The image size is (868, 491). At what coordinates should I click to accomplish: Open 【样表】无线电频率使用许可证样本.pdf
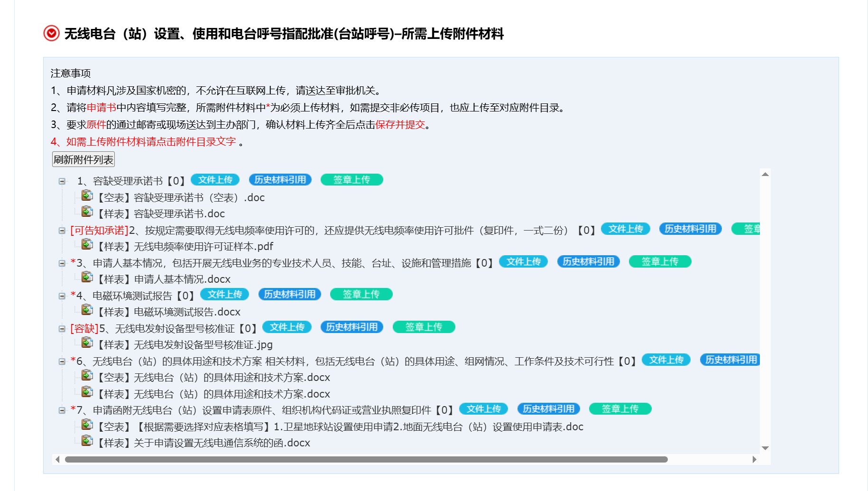click(x=185, y=247)
